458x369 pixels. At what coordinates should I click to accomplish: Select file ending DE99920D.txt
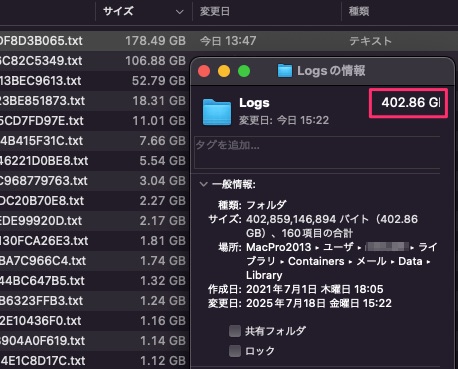41,221
